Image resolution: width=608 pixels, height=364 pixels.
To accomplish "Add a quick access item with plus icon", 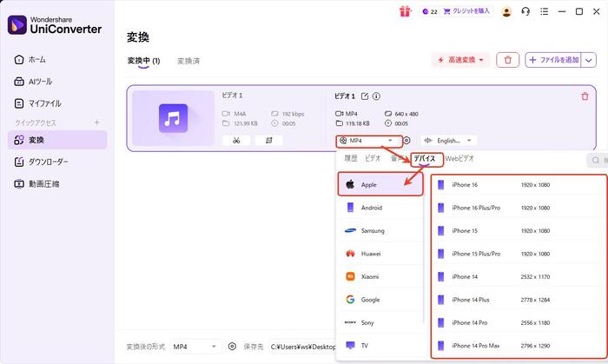I will (x=97, y=122).
